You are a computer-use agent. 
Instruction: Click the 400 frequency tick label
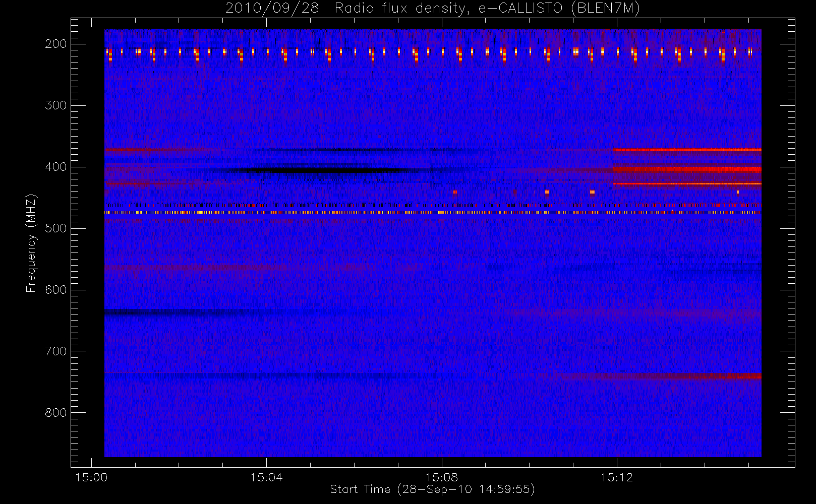(56, 167)
